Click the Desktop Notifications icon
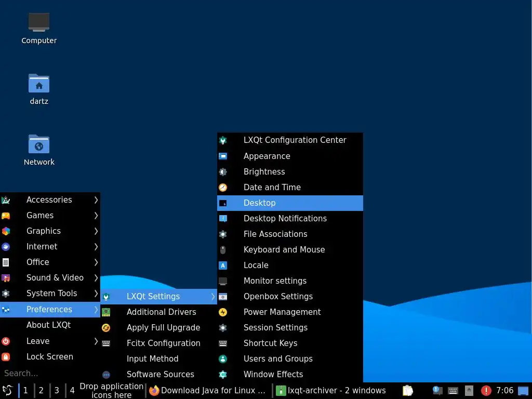The image size is (532, 399). pos(223,219)
